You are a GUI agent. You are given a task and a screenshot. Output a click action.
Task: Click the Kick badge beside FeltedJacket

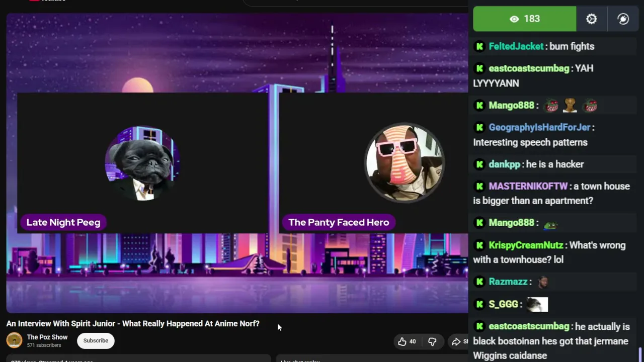479,46
